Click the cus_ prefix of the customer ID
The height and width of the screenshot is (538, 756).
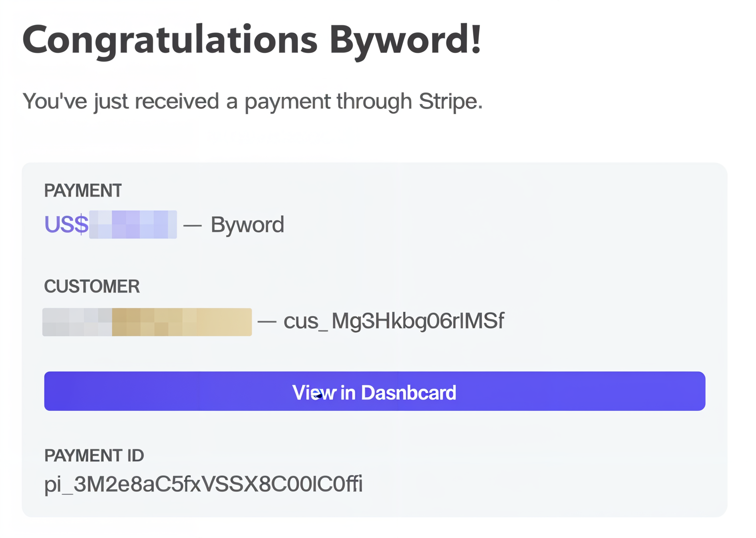(304, 321)
